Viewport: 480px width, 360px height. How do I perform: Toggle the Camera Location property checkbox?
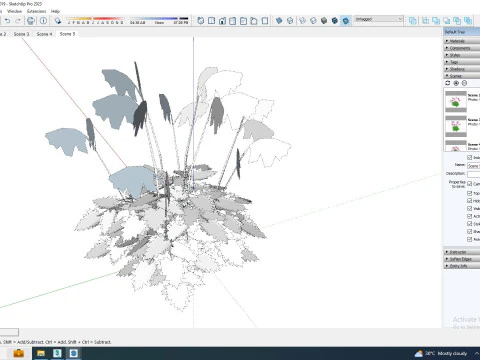[x=470, y=184]
